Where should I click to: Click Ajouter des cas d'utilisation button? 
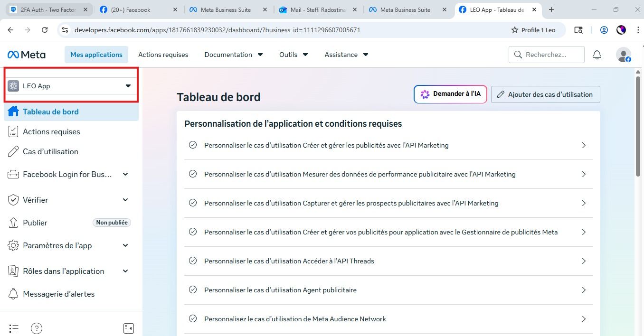(545, 94)
